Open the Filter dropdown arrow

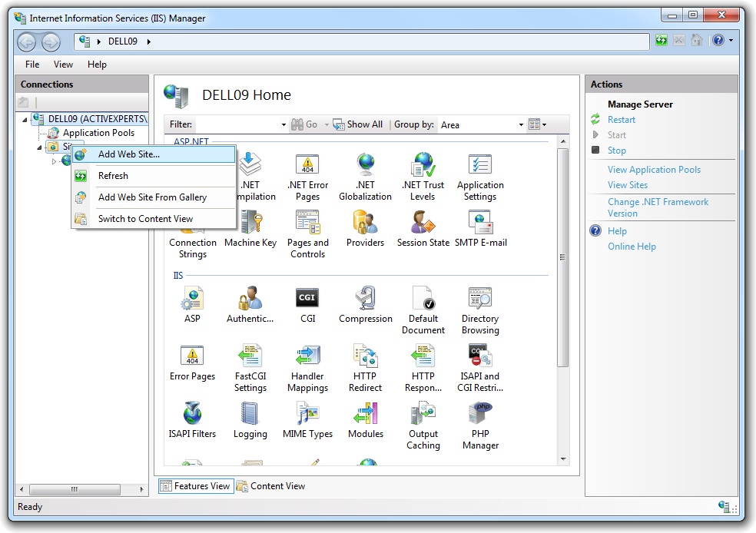(283, 125)
